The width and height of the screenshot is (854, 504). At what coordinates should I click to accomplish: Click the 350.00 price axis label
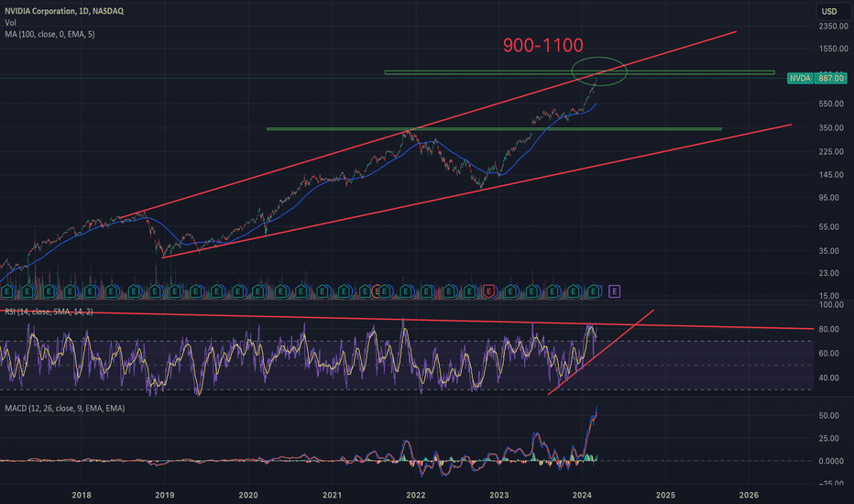point(831,128)
